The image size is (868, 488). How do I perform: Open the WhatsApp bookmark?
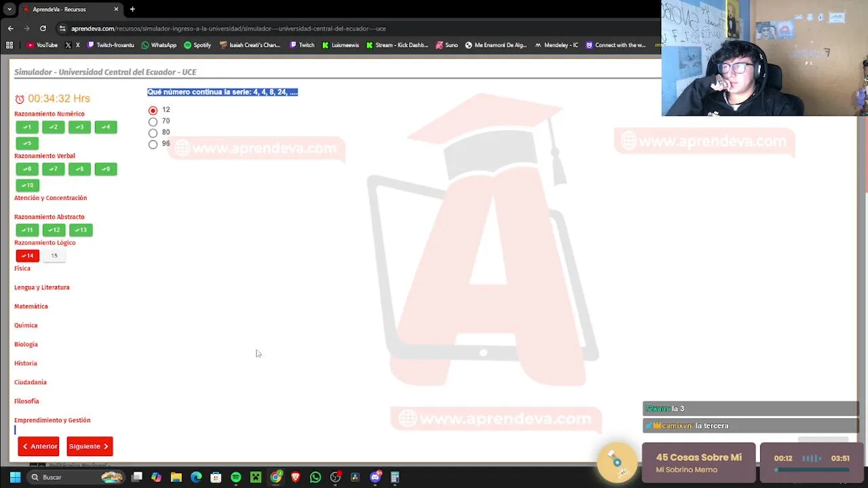pyautogui.click(x=159, y=45)
